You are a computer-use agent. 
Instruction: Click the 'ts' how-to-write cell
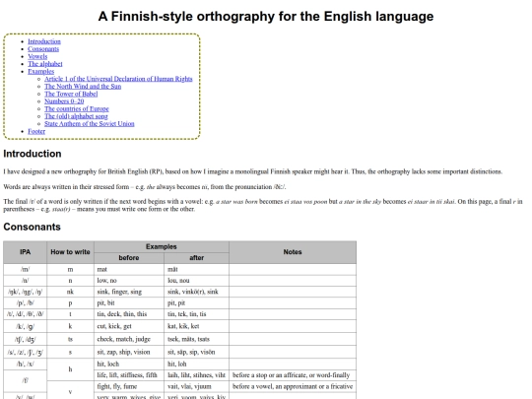pos(70,339)
